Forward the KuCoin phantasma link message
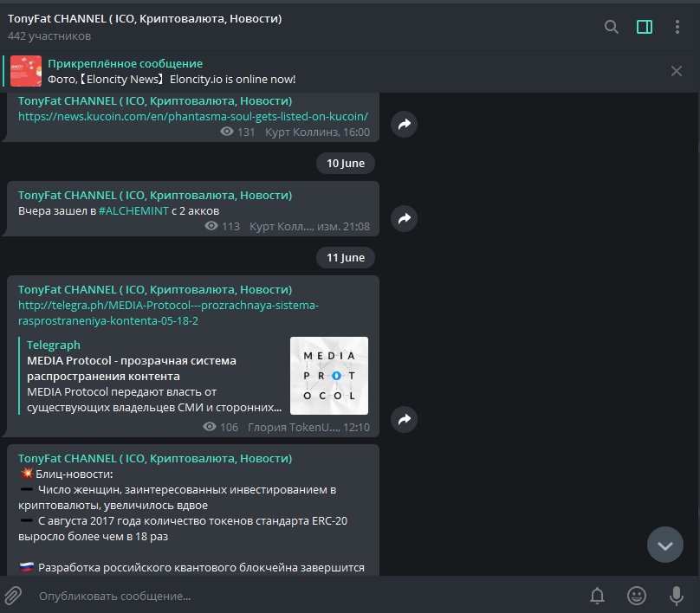Image resolution: width=700 pixels, height=613 pixels. [404, 124]
